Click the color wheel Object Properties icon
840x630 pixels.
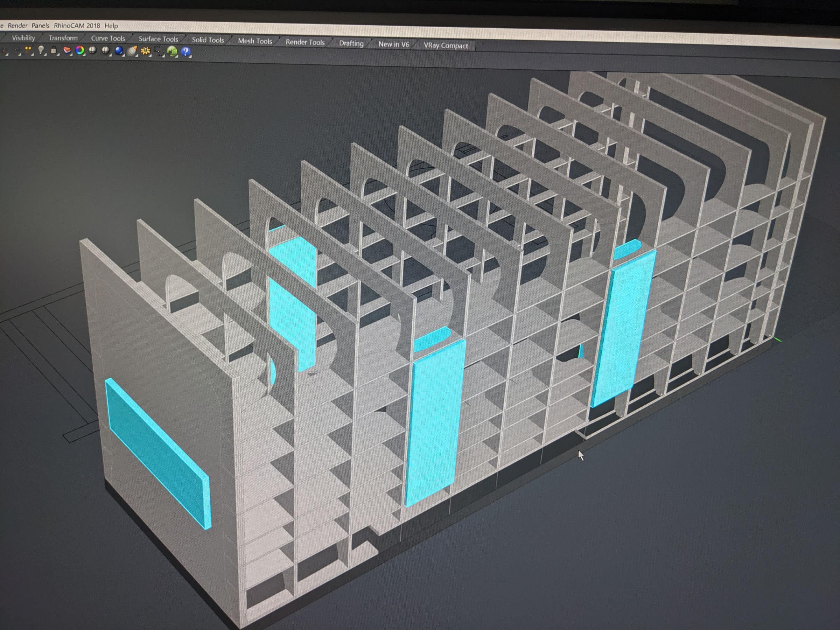click(80, 50)
